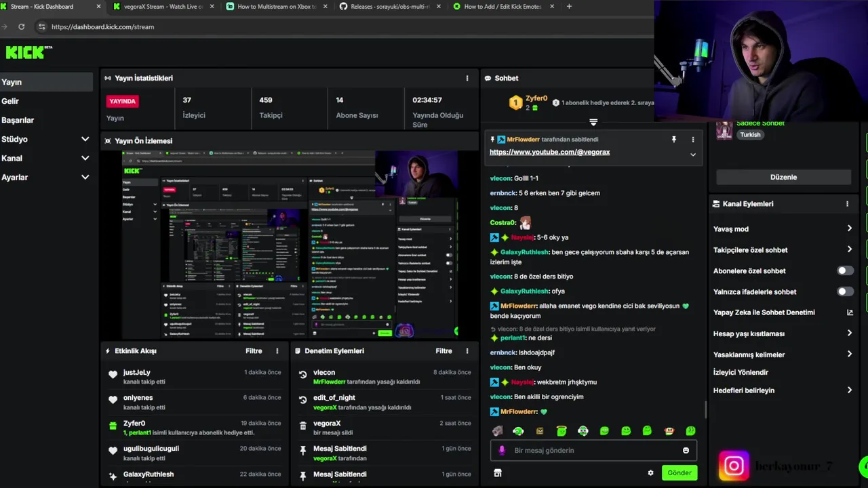Click the browser address bar URL
The width and height of the screenshot is (868, 488).
pos(102,26)
